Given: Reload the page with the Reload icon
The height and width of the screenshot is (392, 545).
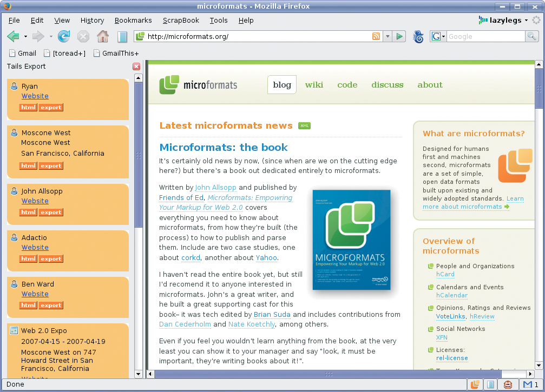Looking at the screenshot, I should tap(64, 36).
